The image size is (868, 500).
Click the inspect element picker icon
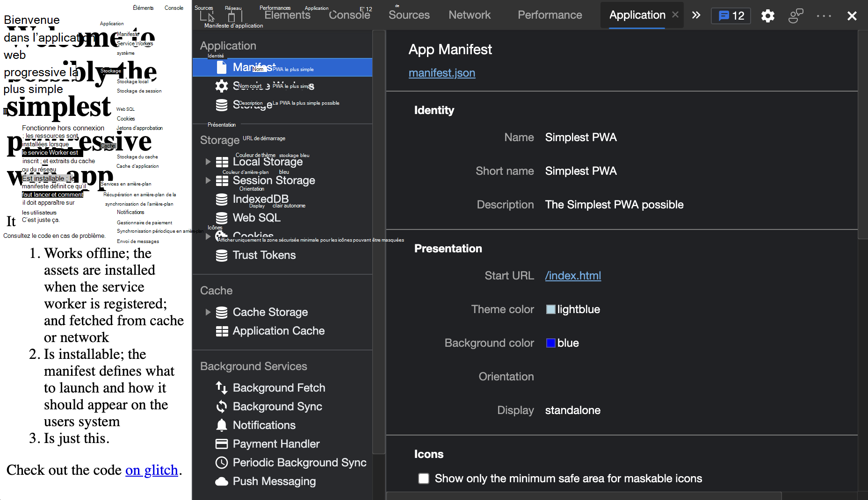(207, 16)
